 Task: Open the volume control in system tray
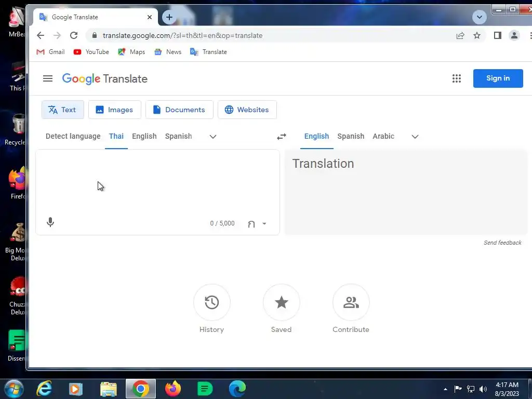coord(483,389)
